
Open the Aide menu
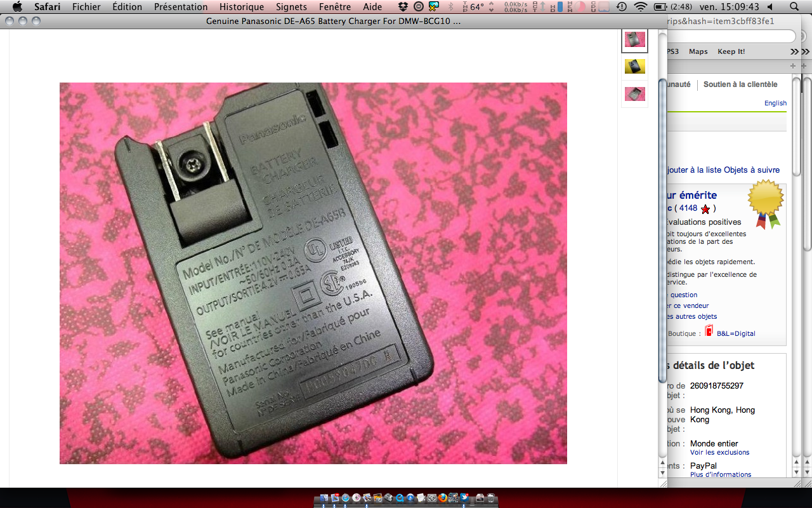tap(372, 7)
